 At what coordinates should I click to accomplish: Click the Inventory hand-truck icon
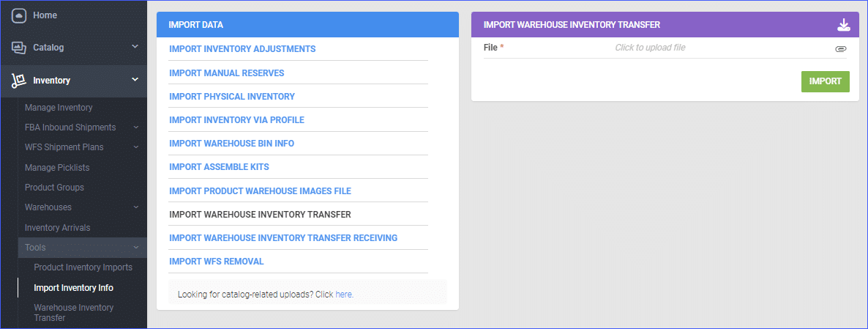tap(19, 81)
